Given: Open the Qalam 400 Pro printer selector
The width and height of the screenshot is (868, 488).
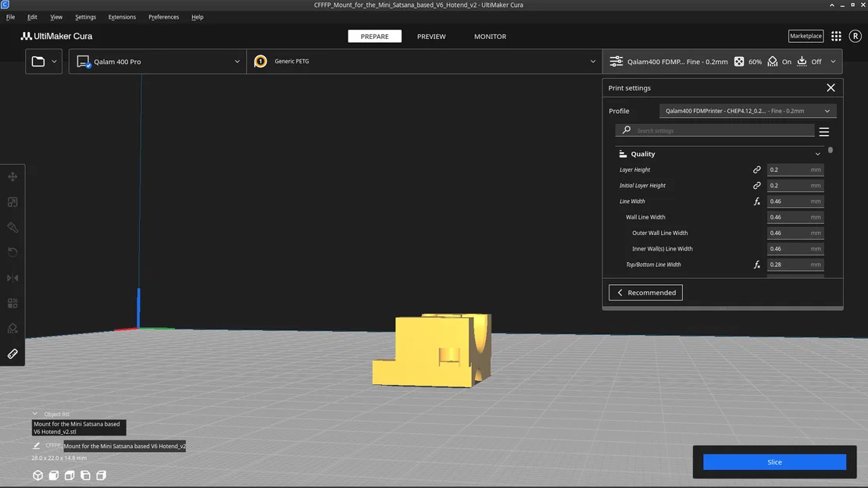Looking at the screenshot, I should [158, 62].
